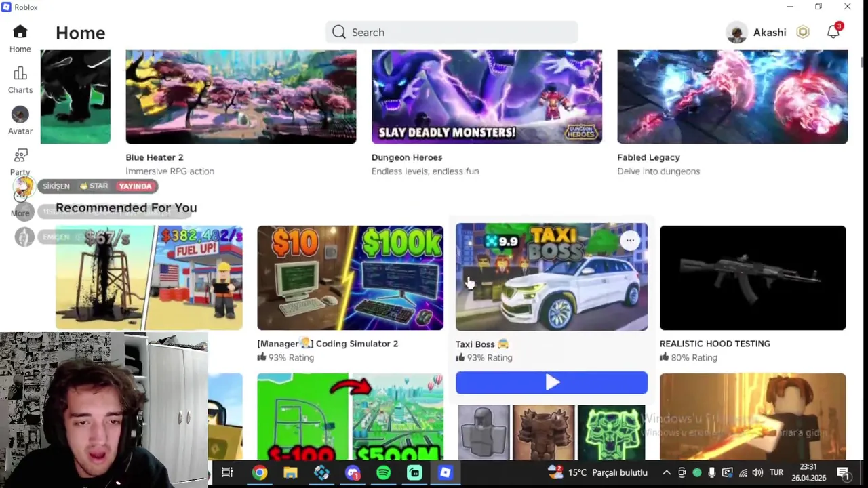Open the notifications bell

click(x=833, y=33)
